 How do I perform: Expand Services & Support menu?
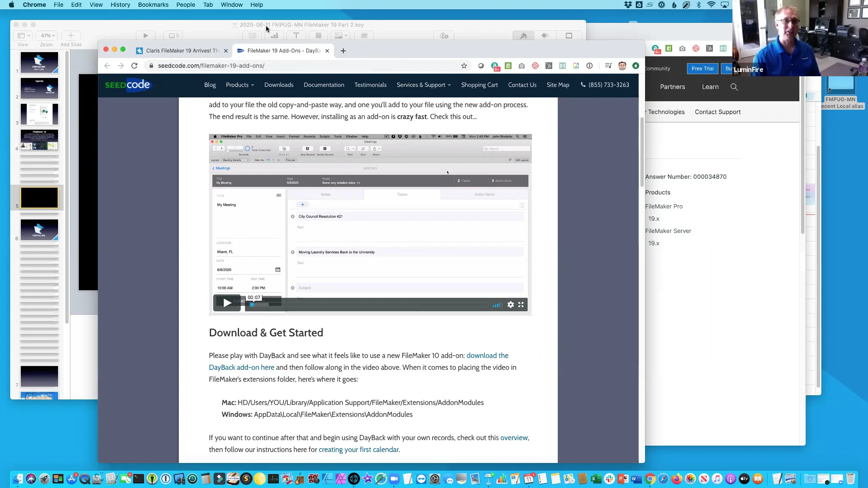click(x=423, y=85)
